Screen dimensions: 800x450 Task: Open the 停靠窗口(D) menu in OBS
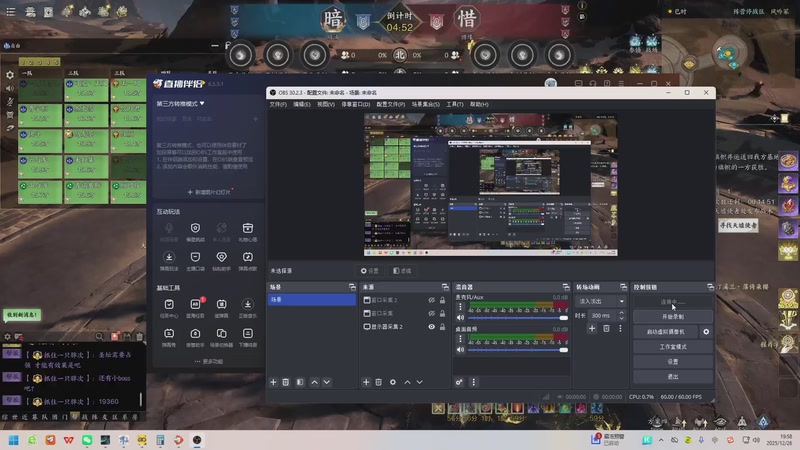356,104
